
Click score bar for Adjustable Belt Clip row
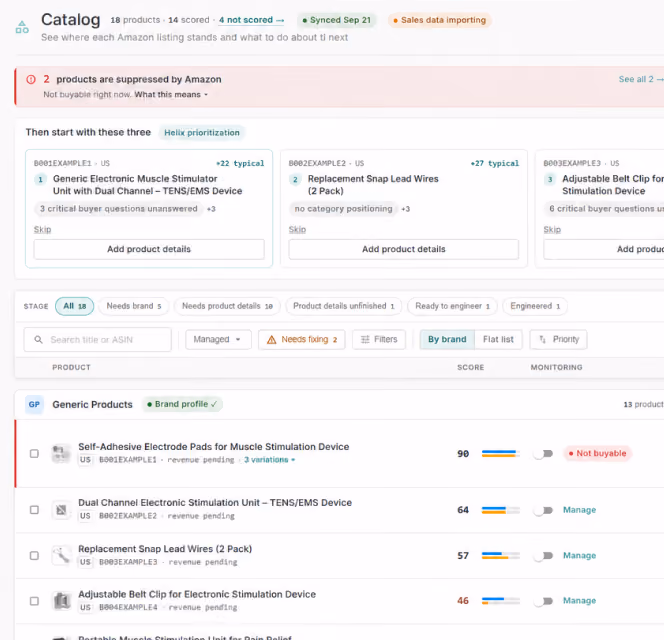tap(501, 601)
